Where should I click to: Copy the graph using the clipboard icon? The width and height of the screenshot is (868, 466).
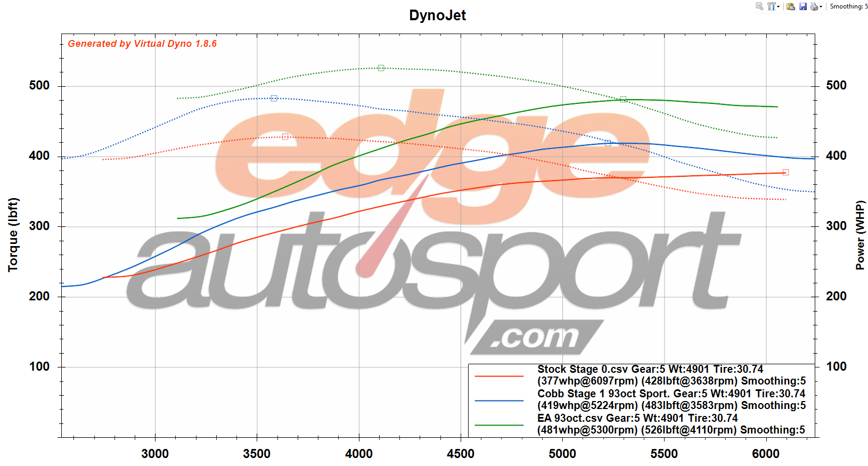coord(791,6)
